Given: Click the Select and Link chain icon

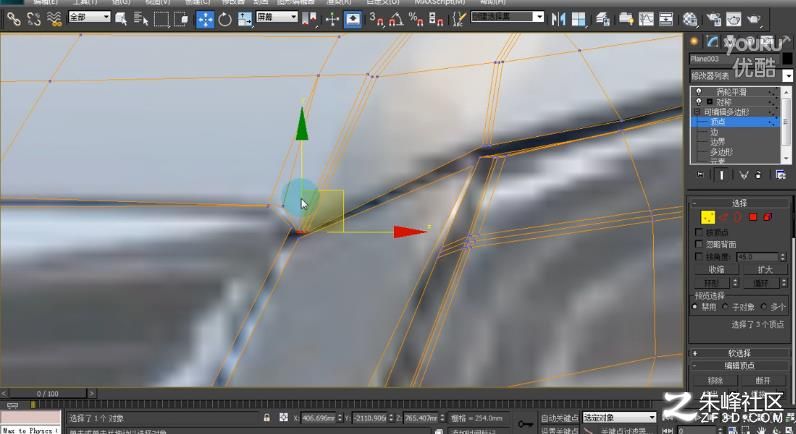Looking at the screenshot, I should pyautogui.click(x=13, y=19).
